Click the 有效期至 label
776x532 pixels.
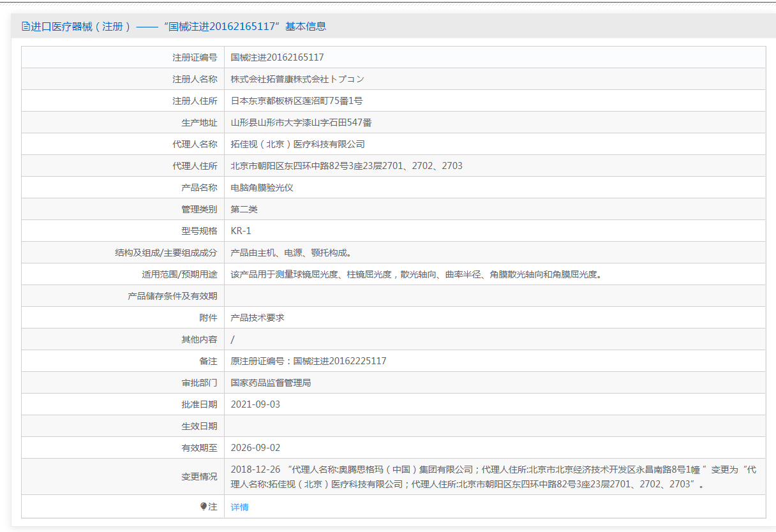point(199,448)
